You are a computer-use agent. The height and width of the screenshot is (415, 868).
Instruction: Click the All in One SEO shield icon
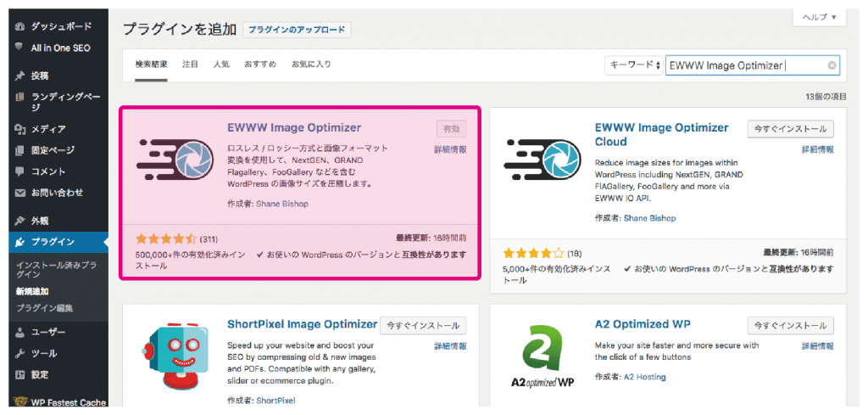(20, 48)
